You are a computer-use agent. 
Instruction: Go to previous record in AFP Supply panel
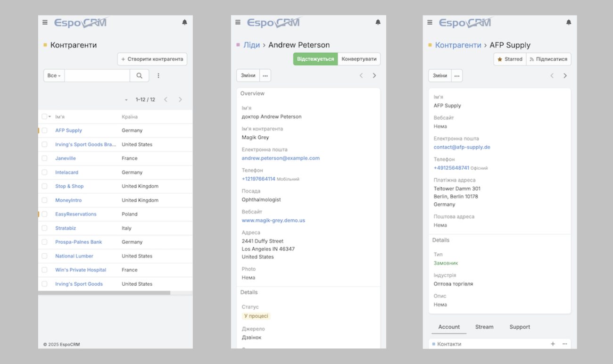tap(552, 75)
